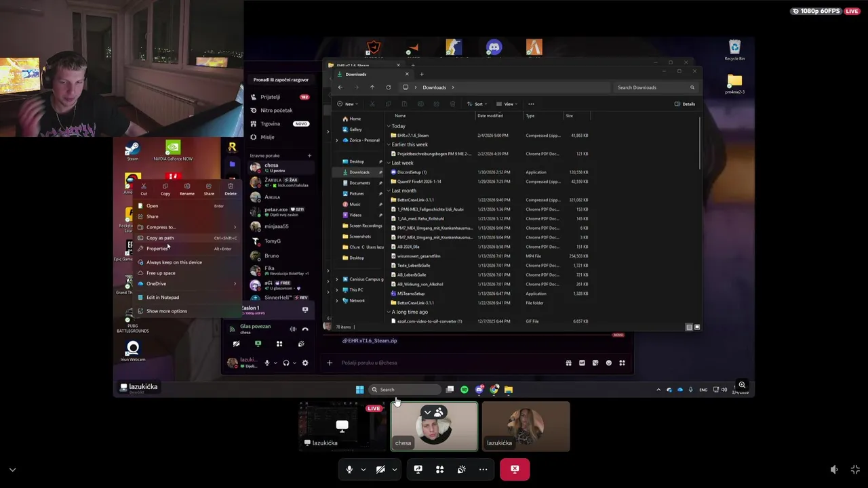Click Explorer up arrow

coord(372,87)
